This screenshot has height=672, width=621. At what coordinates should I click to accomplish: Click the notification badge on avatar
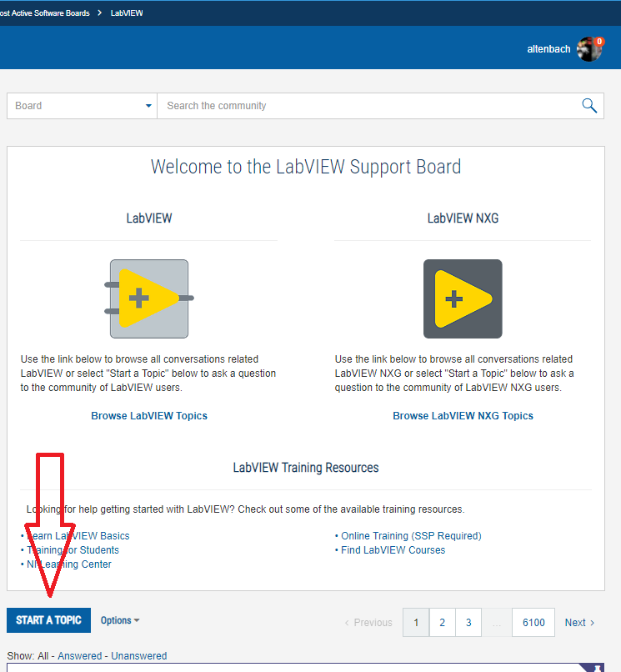point(599,42)
